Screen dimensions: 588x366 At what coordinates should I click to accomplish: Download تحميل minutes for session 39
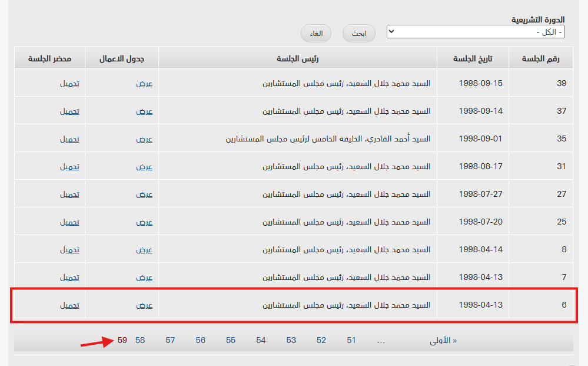[70, 83]
